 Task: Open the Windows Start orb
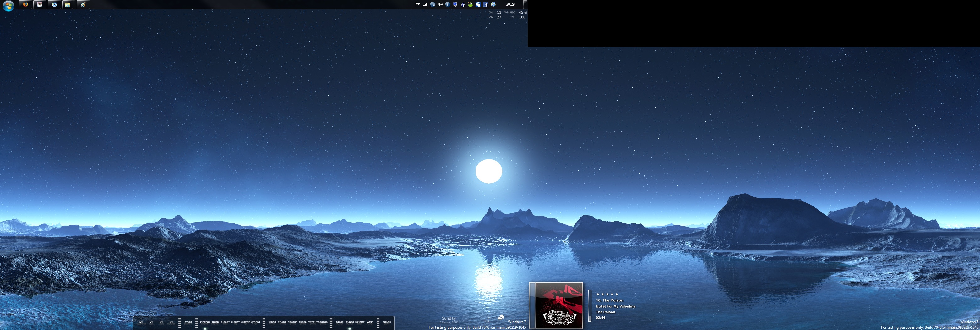click(x=8, y=5)
